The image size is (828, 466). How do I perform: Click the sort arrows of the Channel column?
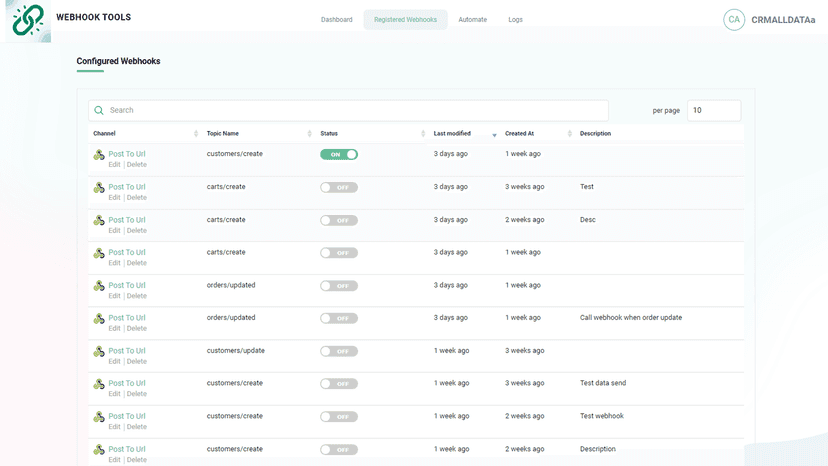196,134
